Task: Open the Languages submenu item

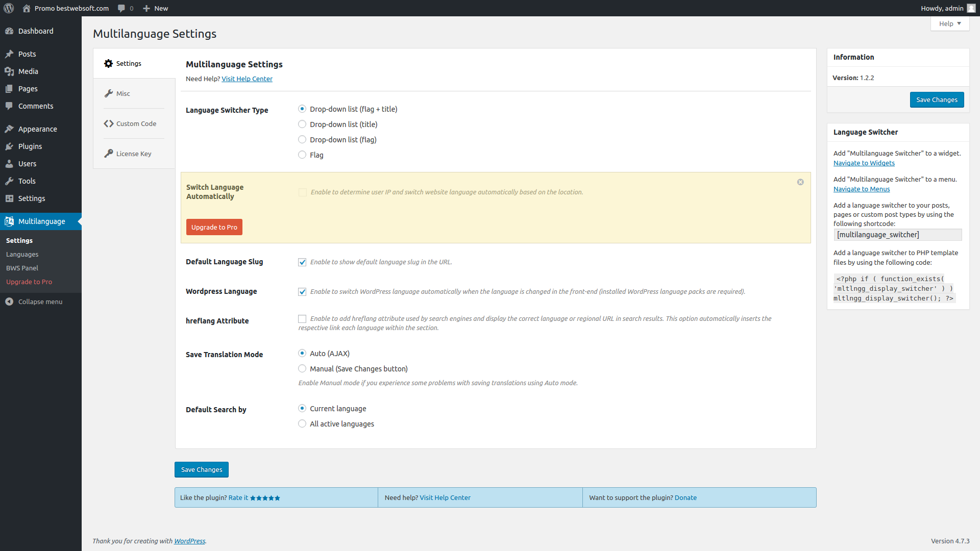Action: (x=22, y=254)
